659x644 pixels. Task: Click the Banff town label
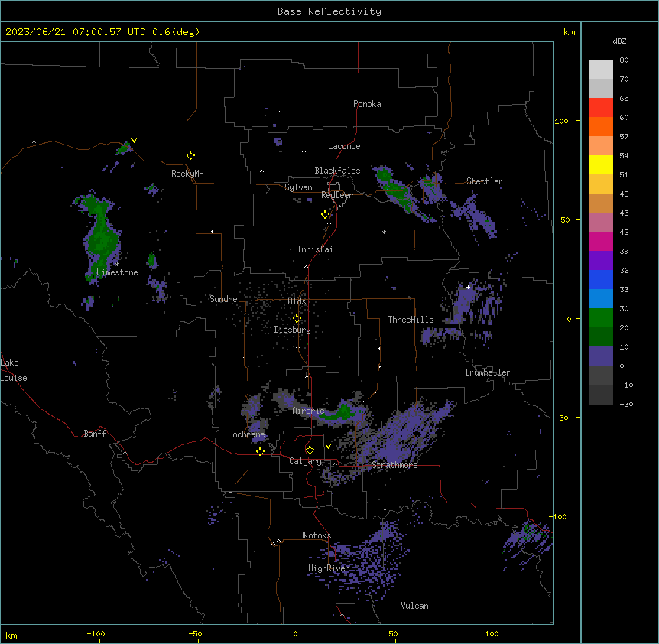click(x=95, y=434)
